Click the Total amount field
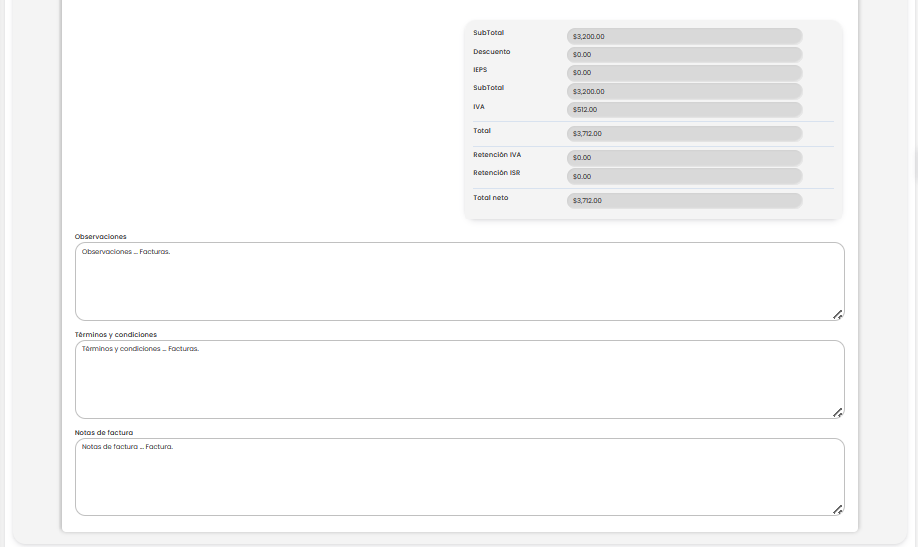The image size is (918, 547). click(x=684, y=133)
